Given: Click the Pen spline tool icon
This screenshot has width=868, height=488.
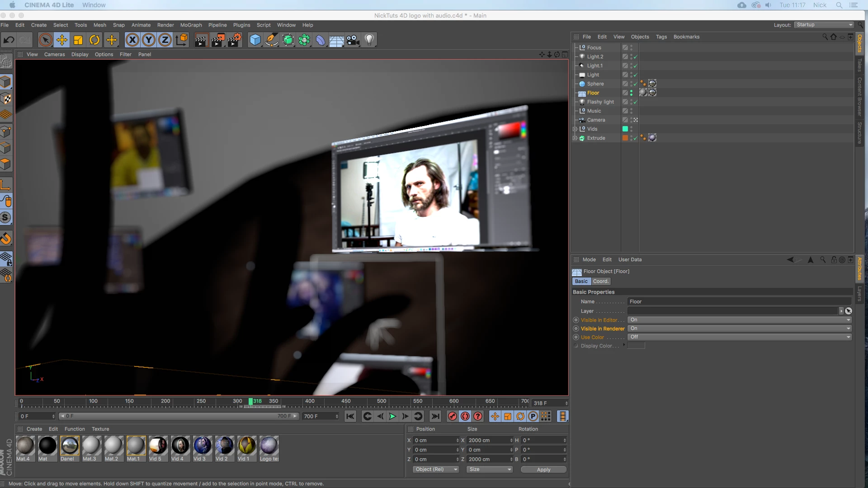Looking at the screenshot, I should point(271,40).
